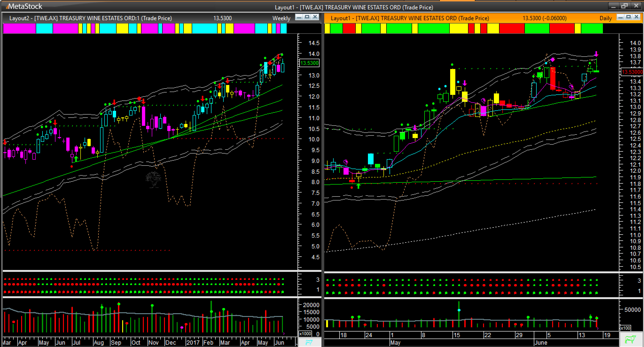644x347 pixels.
Task: Close the main MetaStock application window
Action: 636,6
